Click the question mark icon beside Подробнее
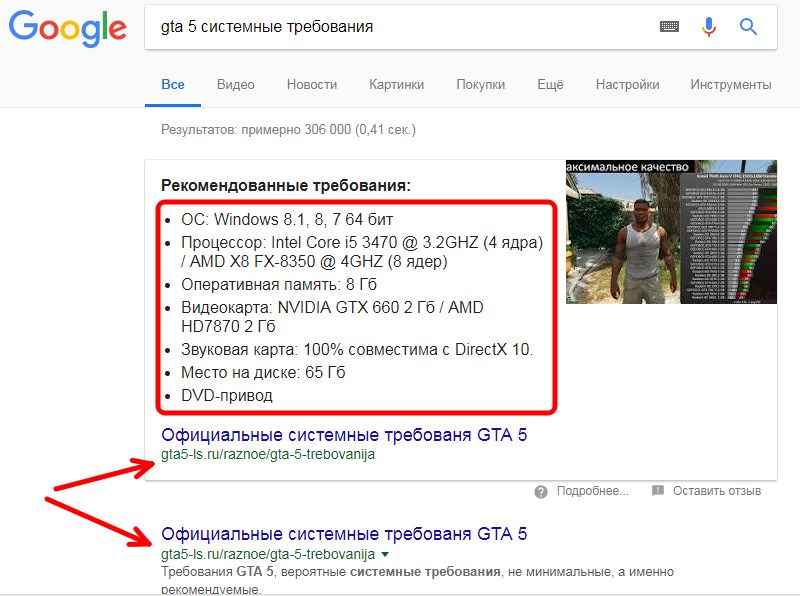 coord(541,491)
